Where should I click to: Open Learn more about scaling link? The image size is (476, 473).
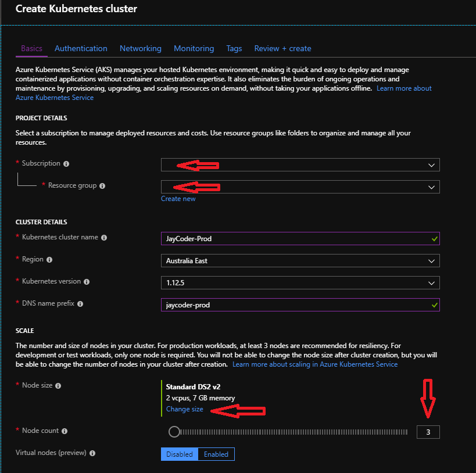coord(315,364)
